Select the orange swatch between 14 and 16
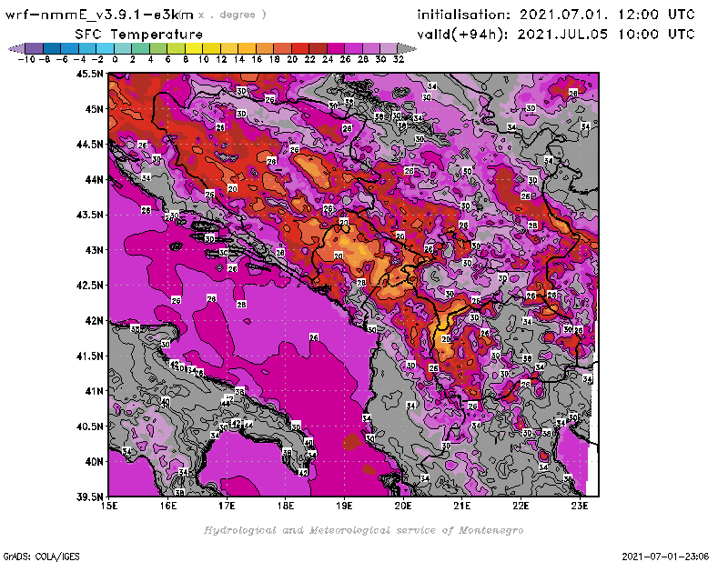 coord(247,49)
